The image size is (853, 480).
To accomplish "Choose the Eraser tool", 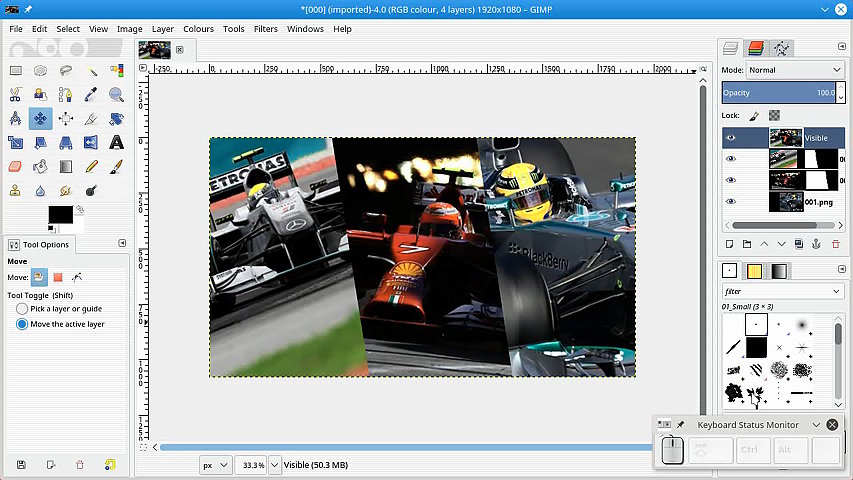I will (15, 167).
